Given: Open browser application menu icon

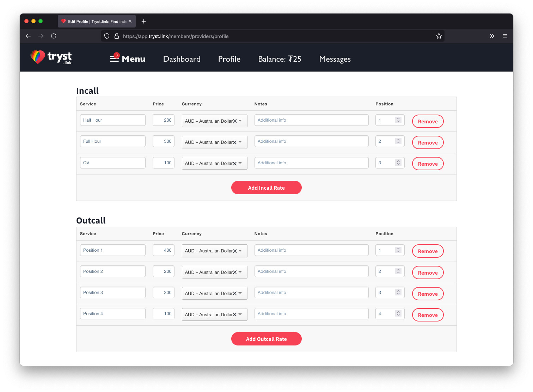Looking at the screenshot, I should click(505, 36).
